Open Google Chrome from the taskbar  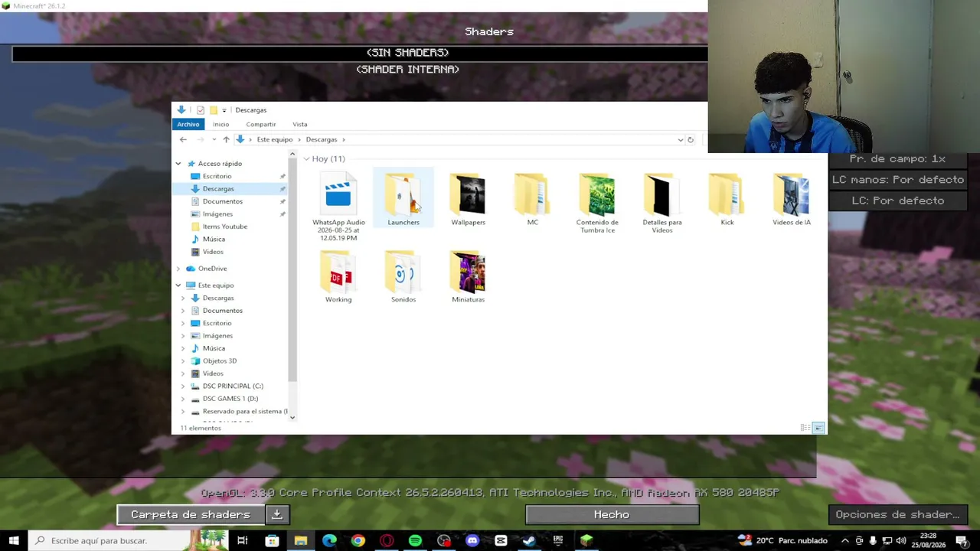(358, 540)
